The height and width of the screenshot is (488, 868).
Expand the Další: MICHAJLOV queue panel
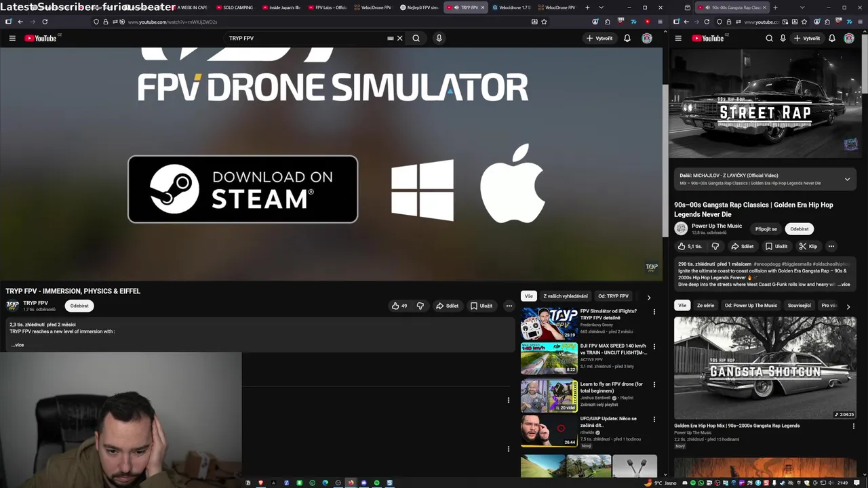point(847,180)
